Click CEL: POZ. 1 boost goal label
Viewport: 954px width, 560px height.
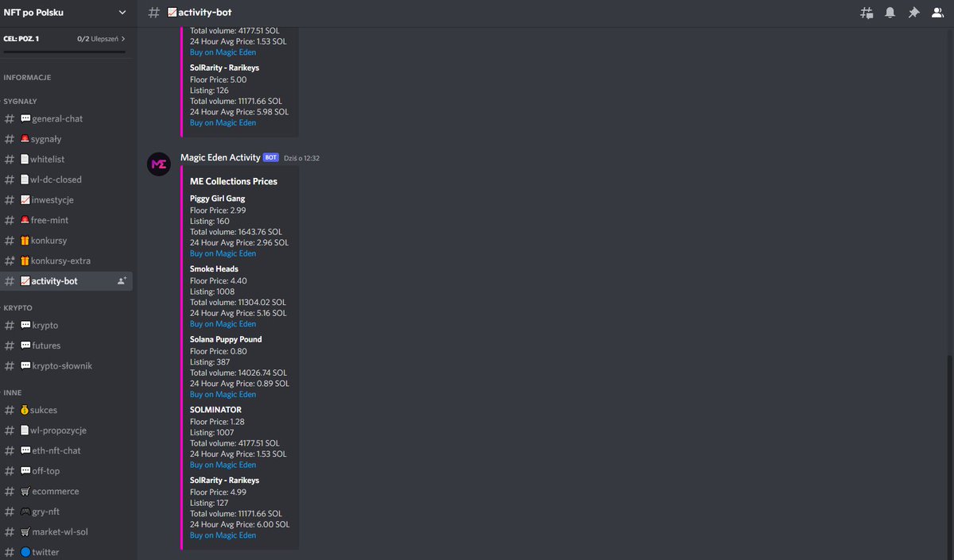21,38
